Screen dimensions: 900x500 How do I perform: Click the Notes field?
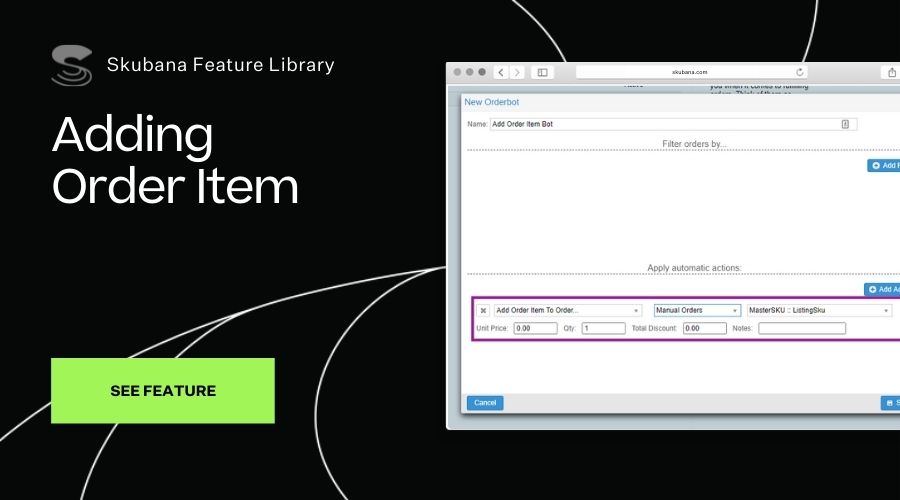pyautogui.click(x=802, y=328)
